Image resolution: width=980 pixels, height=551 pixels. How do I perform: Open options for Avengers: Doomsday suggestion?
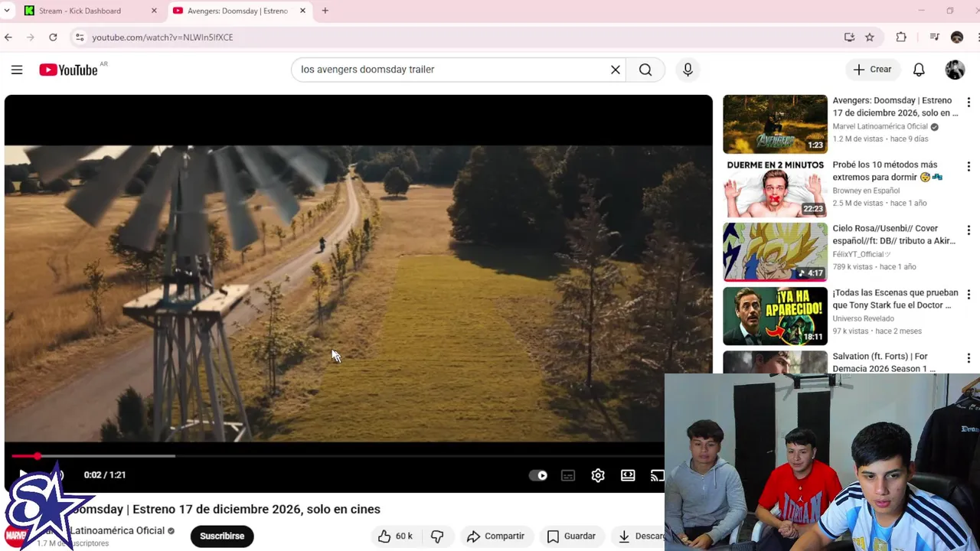click(969, 102)
